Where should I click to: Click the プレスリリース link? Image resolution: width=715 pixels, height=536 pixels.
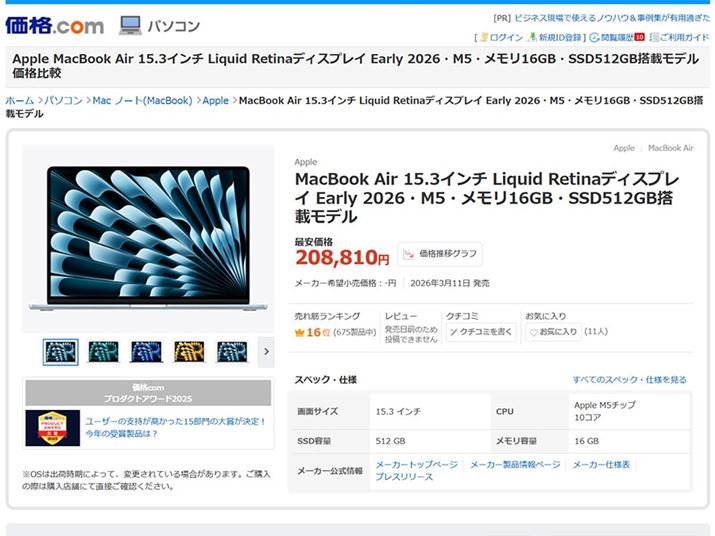[x=404, y=478]
